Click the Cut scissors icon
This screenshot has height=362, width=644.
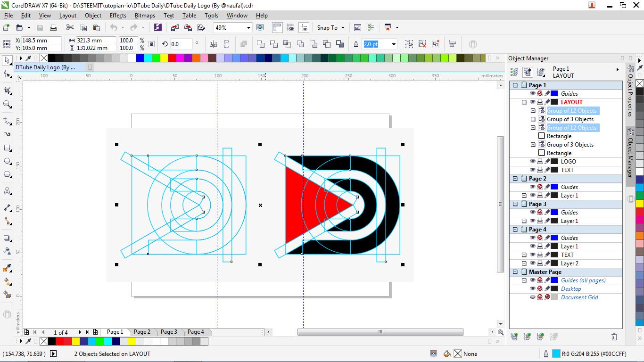70,28
